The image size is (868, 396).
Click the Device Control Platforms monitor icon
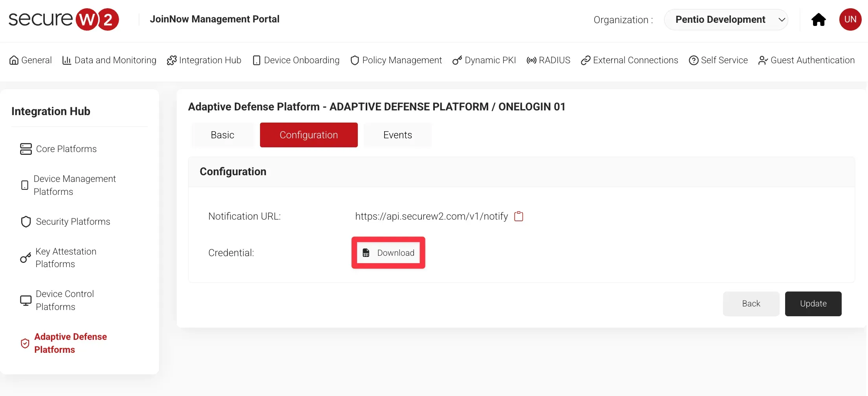tap(26, 301)
